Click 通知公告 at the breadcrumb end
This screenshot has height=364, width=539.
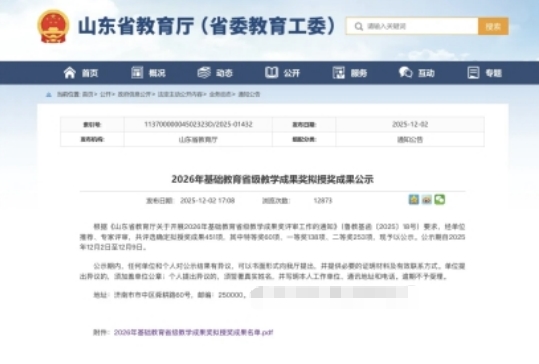249,94
